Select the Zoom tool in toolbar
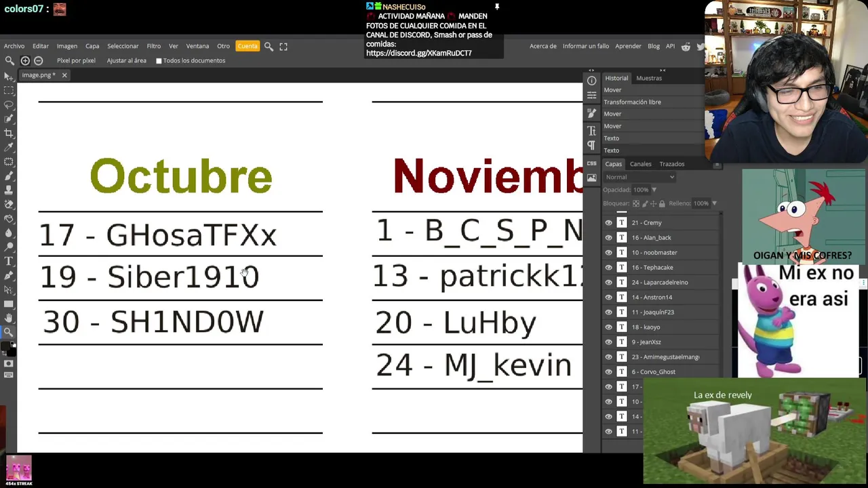Screen dimensions: 868x488 tap(9, 333)
